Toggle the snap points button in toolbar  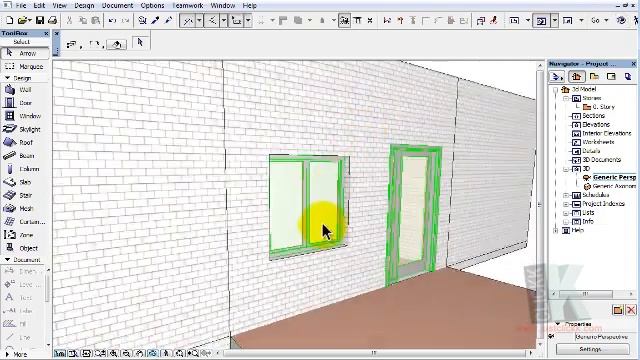(212, 20)
